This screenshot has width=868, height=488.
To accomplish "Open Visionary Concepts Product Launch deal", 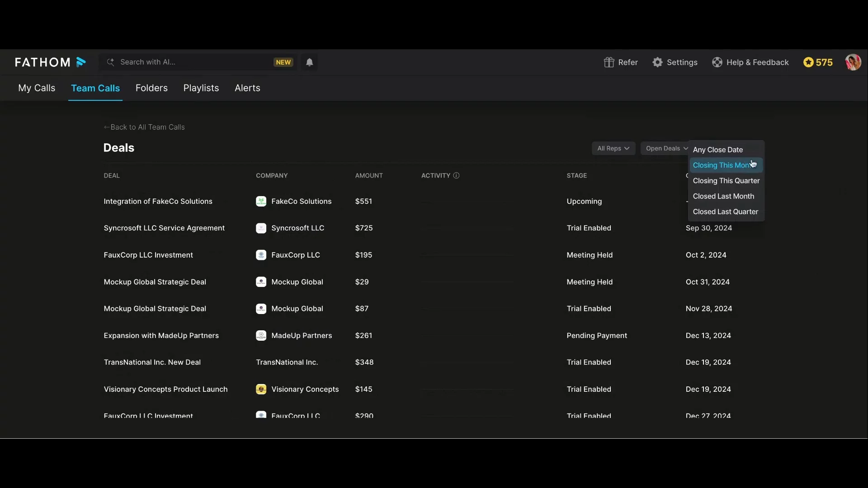I will tap(165, 389).
